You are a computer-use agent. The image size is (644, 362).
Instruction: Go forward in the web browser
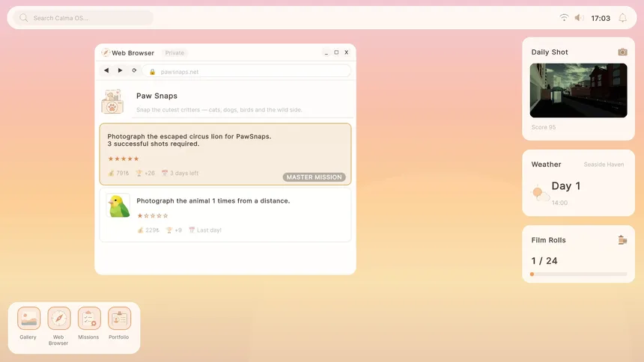click(120, 70)
